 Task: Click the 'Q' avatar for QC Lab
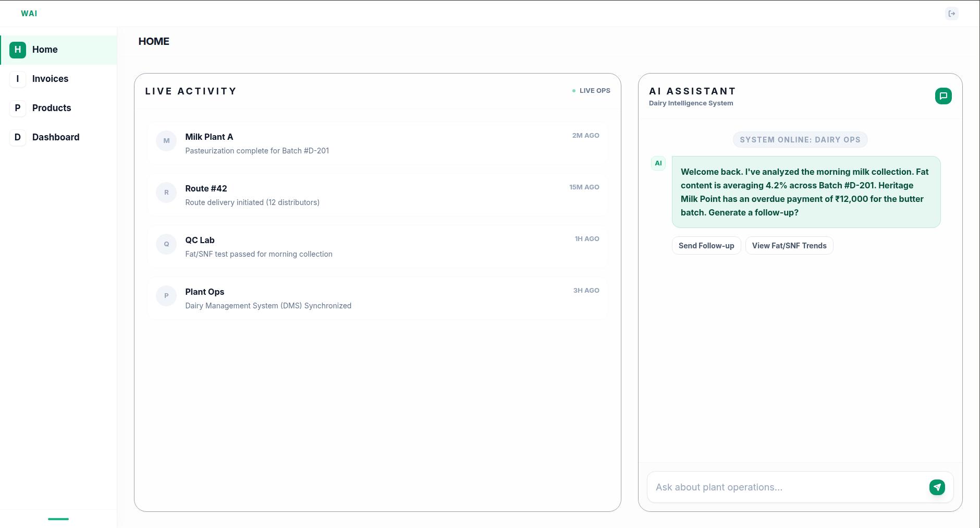166,244
